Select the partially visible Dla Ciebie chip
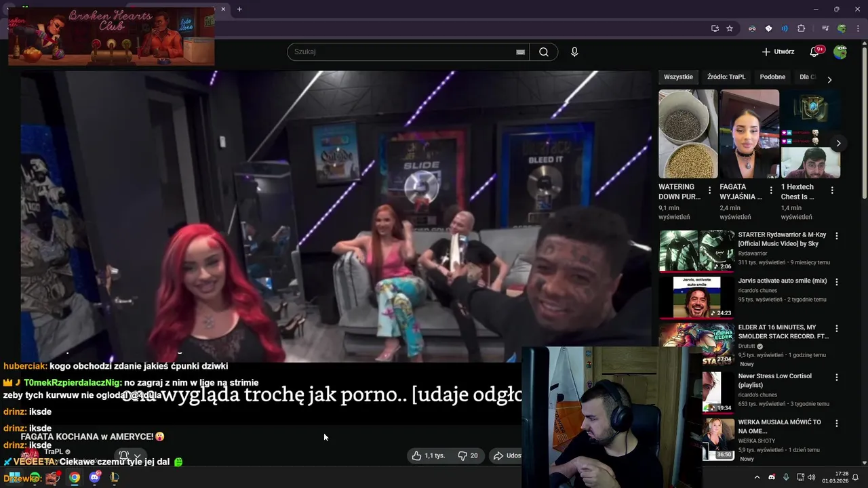The image size is (868, 488). (807, 77)
